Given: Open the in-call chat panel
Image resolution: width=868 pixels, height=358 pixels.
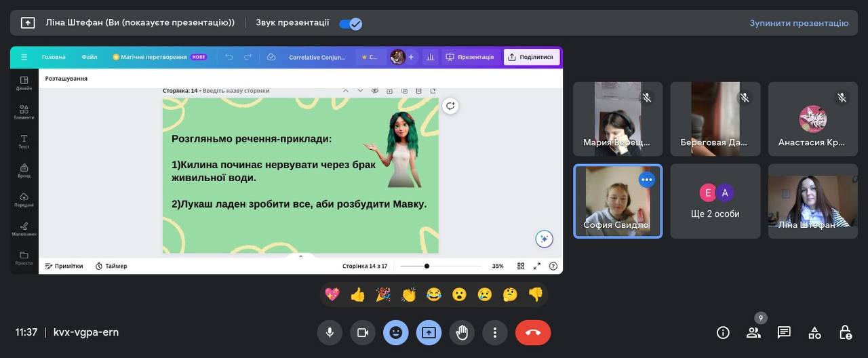Looking at the screenshot, I should 784,332.
